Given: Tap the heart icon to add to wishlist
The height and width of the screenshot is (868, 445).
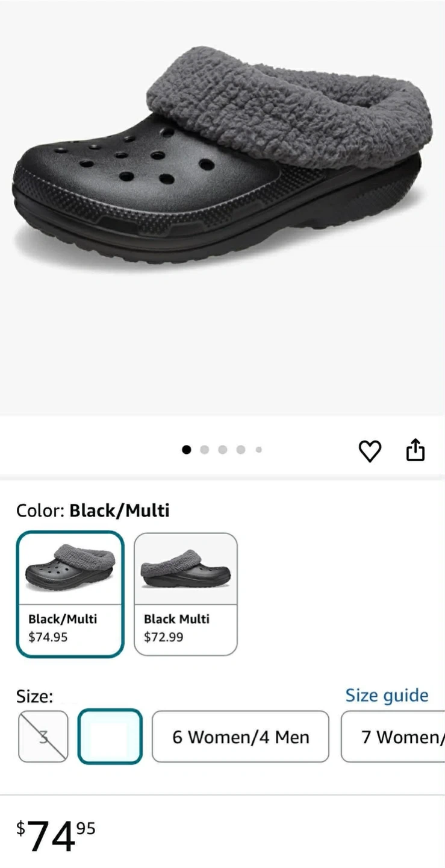Looking at the screenshot, I should 370,451.
